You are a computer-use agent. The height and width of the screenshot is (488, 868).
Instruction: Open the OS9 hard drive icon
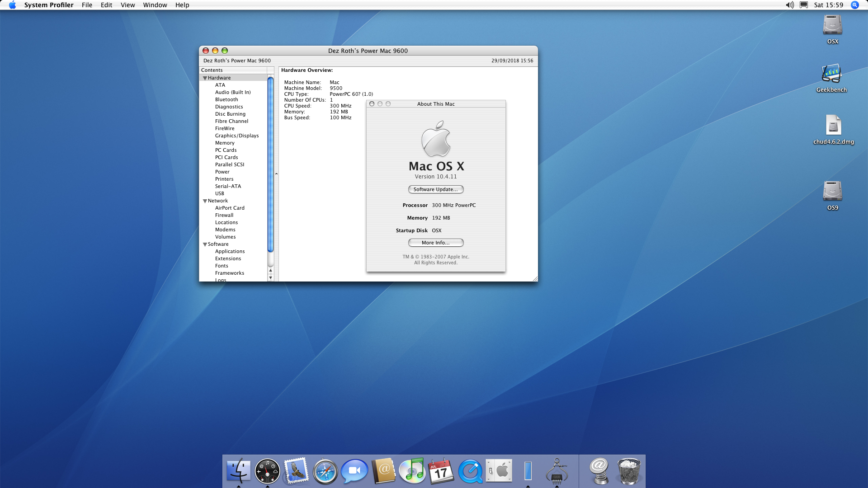[x=832, y=191]
